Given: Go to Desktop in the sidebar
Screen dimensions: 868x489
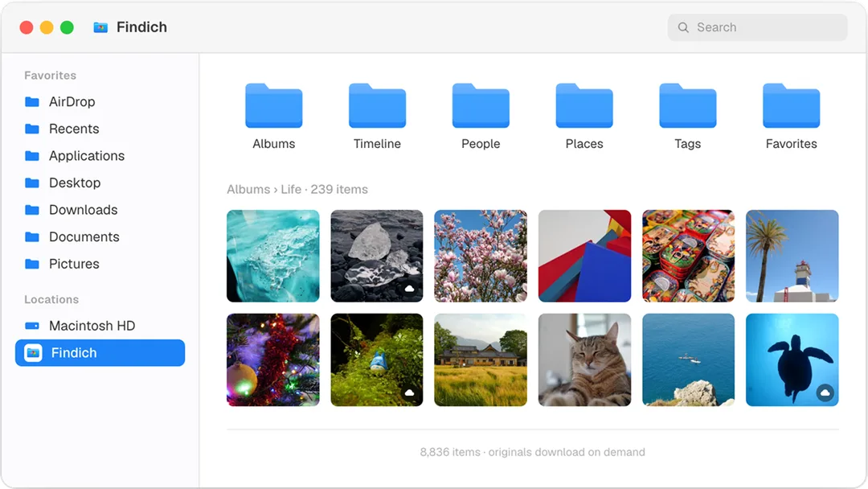Looking at the screenshot, I should (x=100, y=183).
